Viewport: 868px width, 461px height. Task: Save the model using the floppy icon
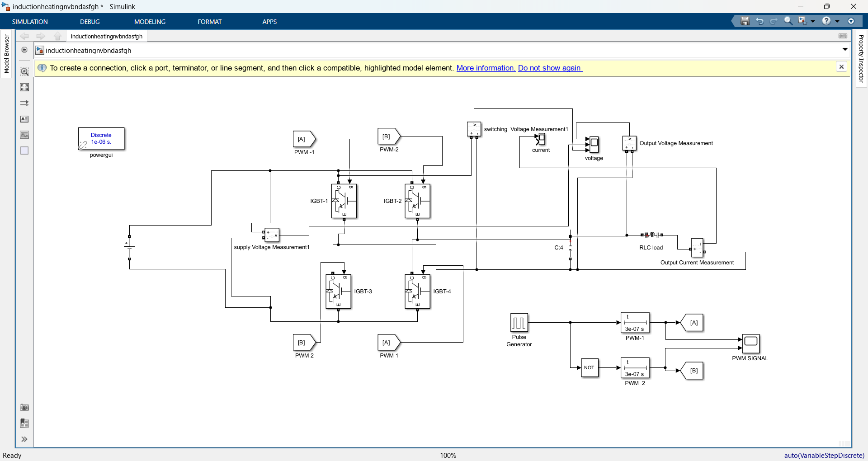click(x=745, y=21)
